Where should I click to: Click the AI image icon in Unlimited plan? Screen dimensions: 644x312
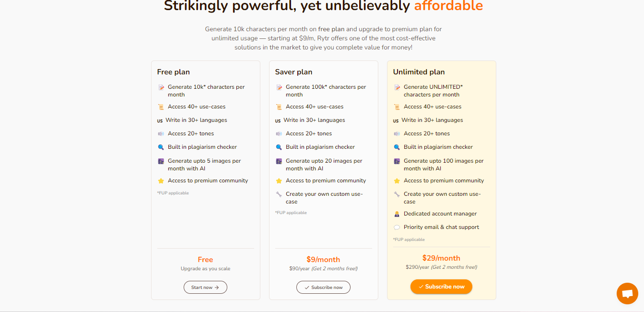click(397, 161)
